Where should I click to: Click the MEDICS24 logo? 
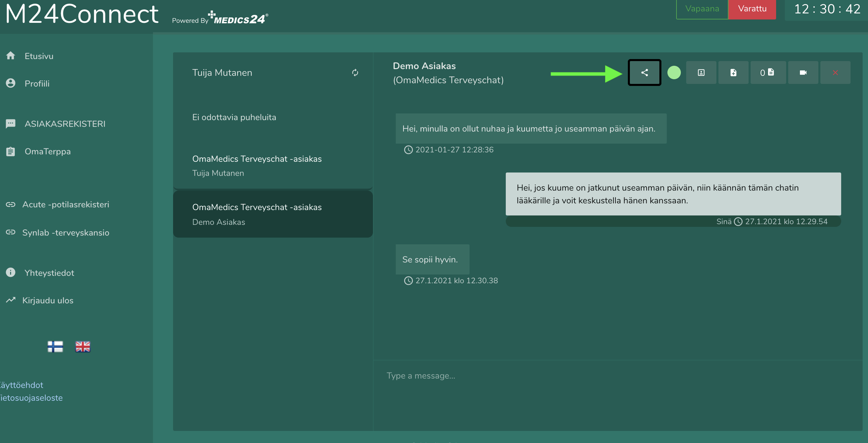[238, 18]
